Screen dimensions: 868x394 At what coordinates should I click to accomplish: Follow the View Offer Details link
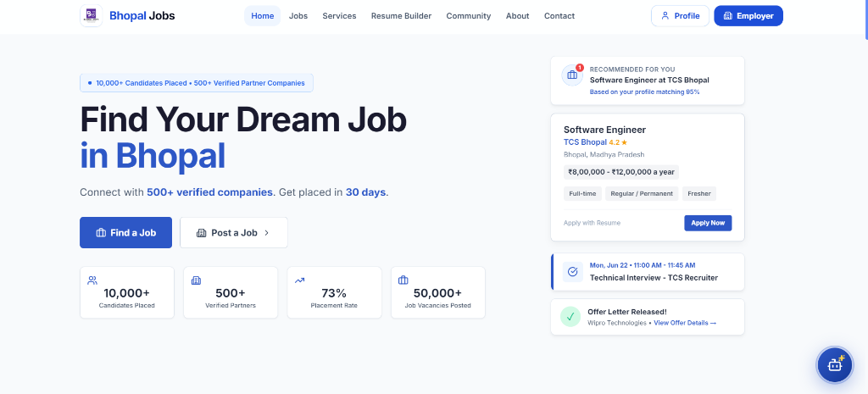coord(685,323)
